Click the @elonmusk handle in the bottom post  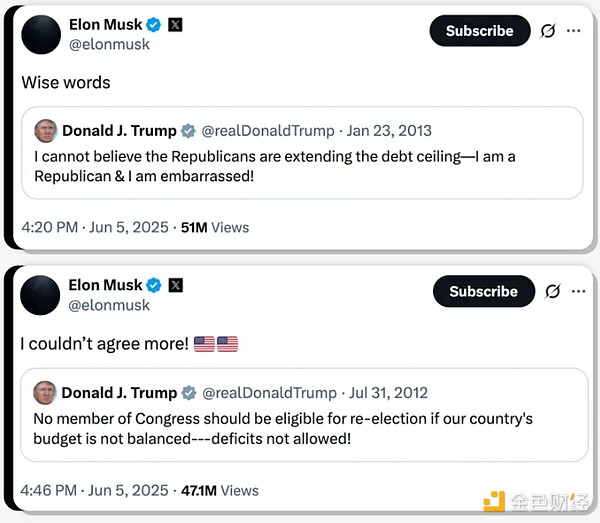(x=109, y=305)
